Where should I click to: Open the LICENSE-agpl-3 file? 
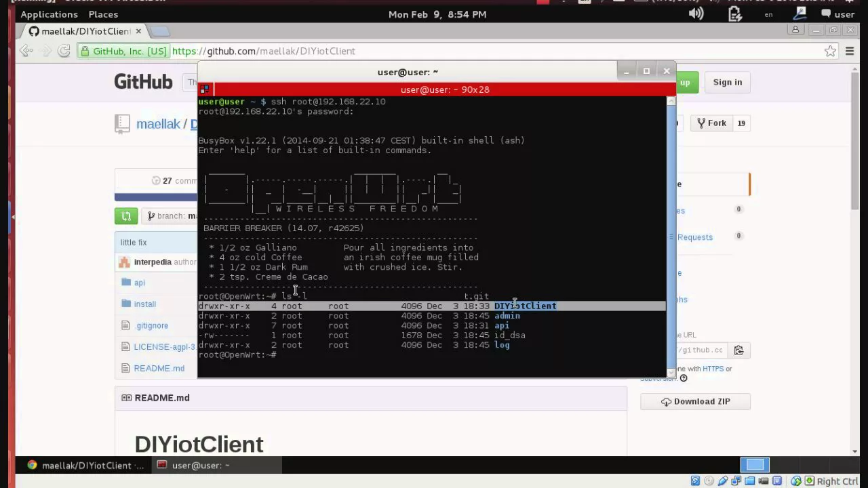coord(165,347)
